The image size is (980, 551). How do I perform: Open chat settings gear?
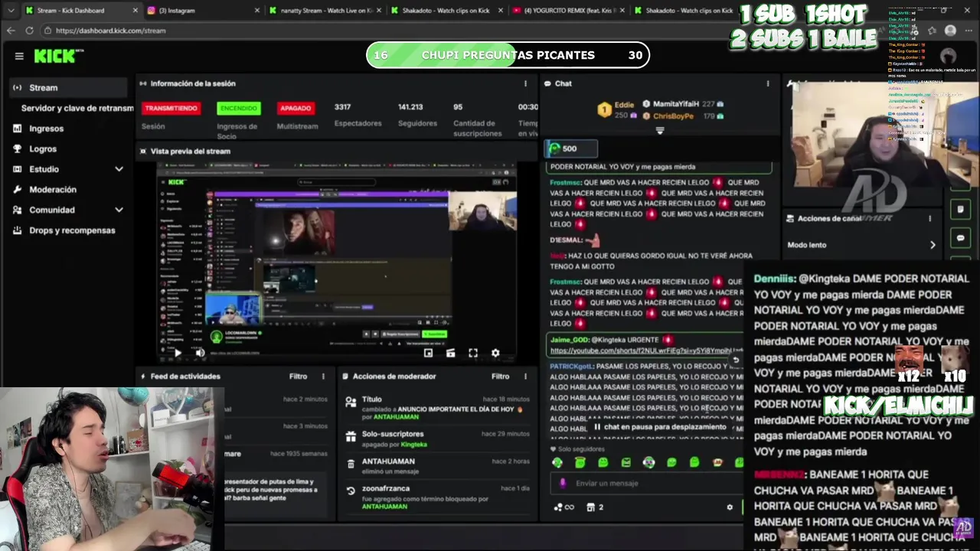point(730,507)
